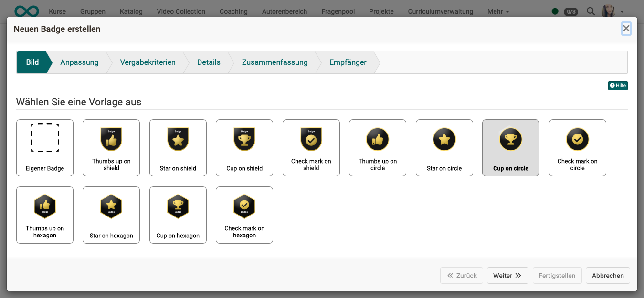Viewport: 644px width, 298px height.
Task: Select the Check mark on shield template
Action: 311,148
